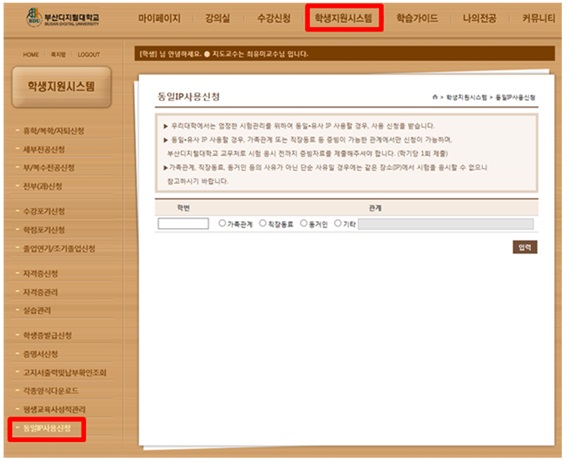Open 실습관리 in the sidebar
Image resolution: width=567 pixels, height=462 pixels.
(37, 310)
